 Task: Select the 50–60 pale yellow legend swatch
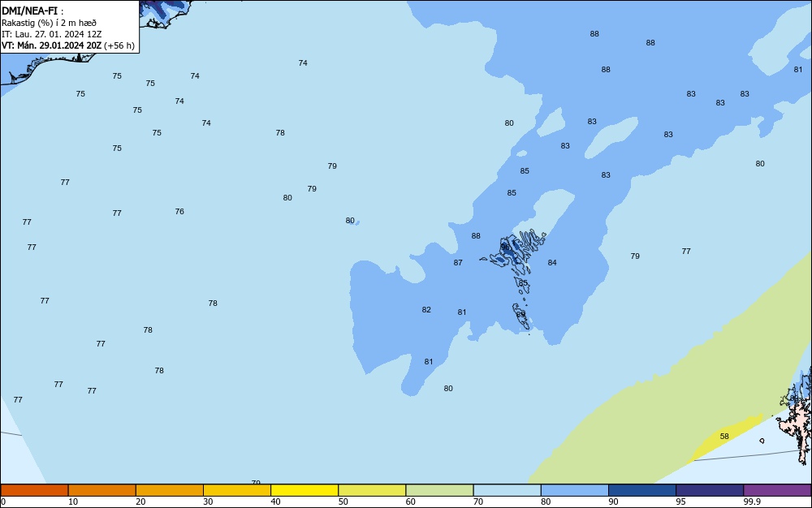pos(372,490)
